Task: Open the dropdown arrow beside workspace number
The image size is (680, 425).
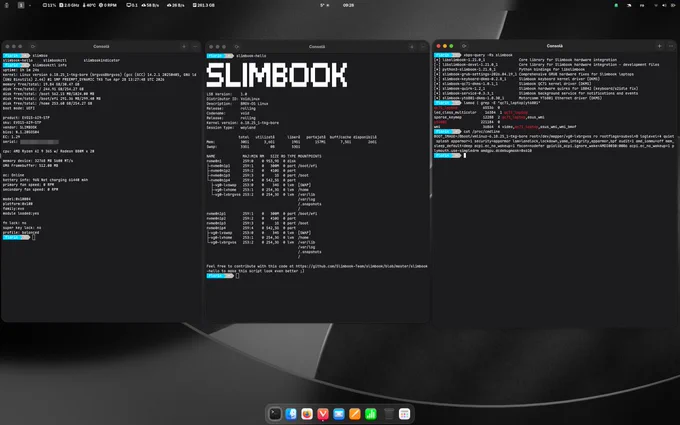Action: (29, 5)
